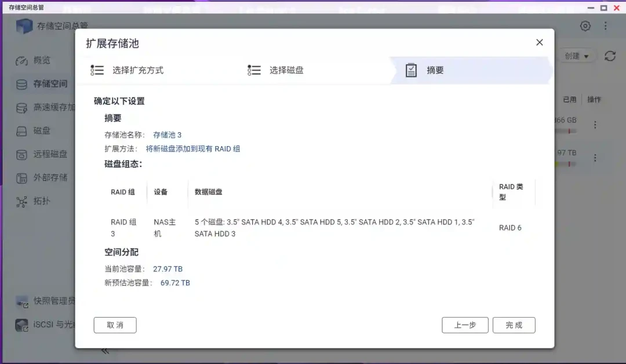Click the 存储空间 database icon
Viewport: 626px width, 364px height.
[x=21, y=84]
